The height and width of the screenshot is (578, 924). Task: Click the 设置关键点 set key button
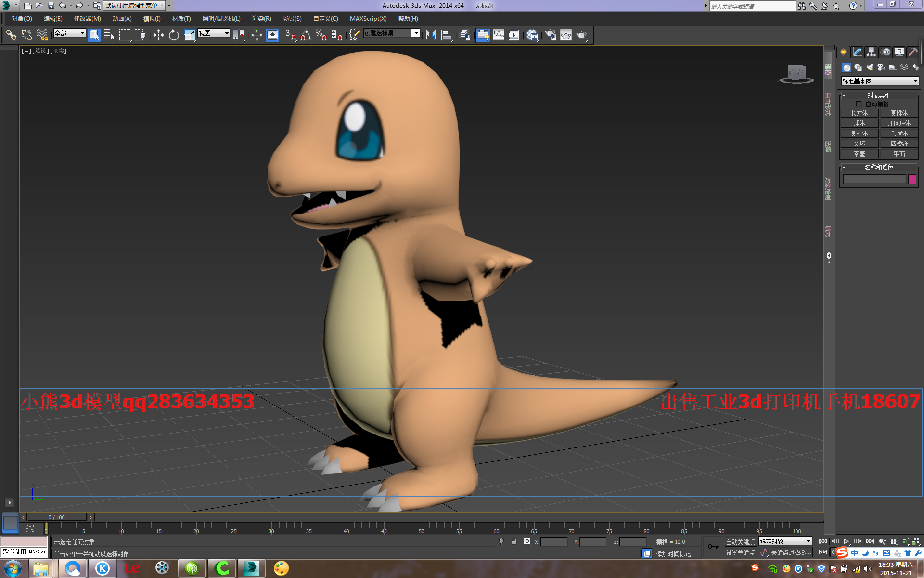[740, 552]
